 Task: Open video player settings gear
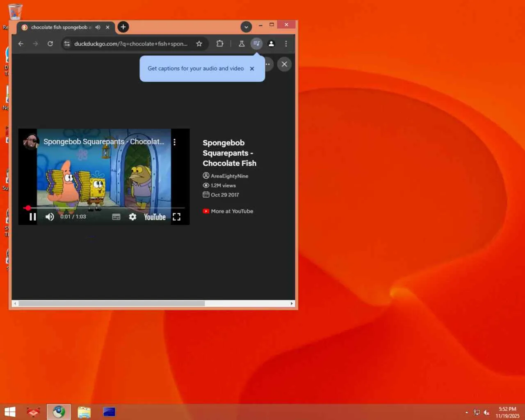(132, 217)
